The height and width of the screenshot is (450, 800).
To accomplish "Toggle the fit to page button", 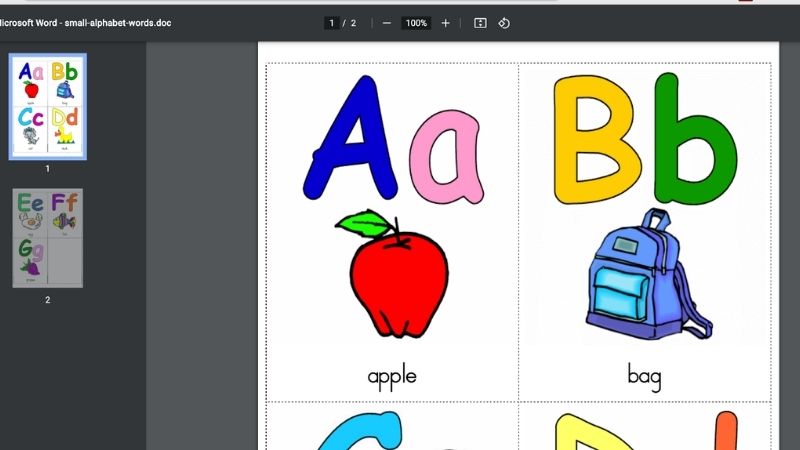I will coord(480,23).
